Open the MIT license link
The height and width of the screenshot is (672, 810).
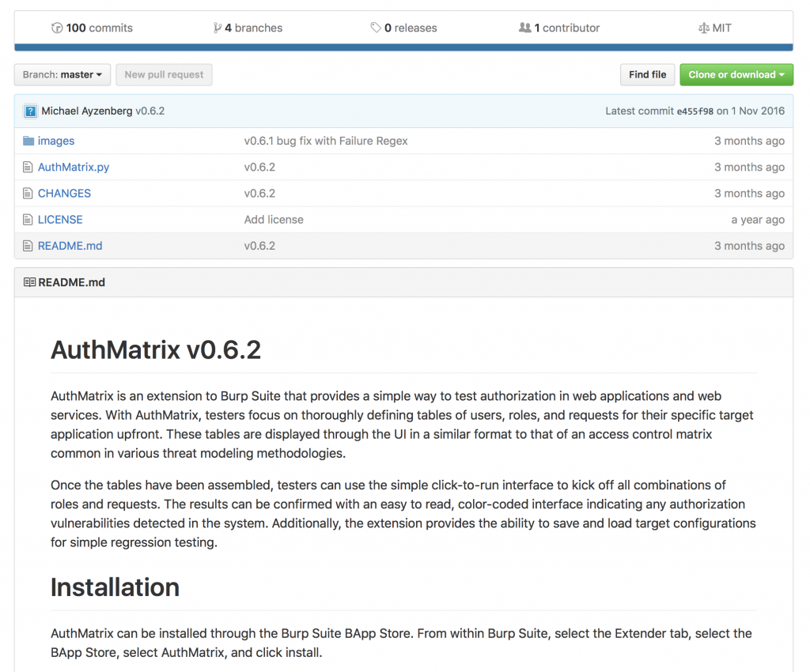715,28
